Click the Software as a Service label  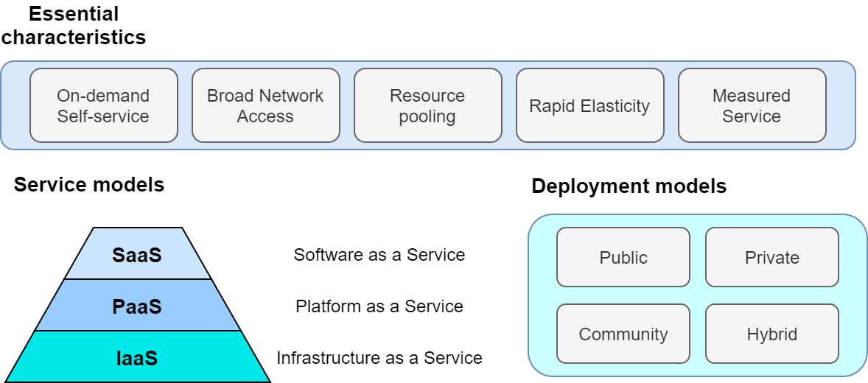(379, 255)
